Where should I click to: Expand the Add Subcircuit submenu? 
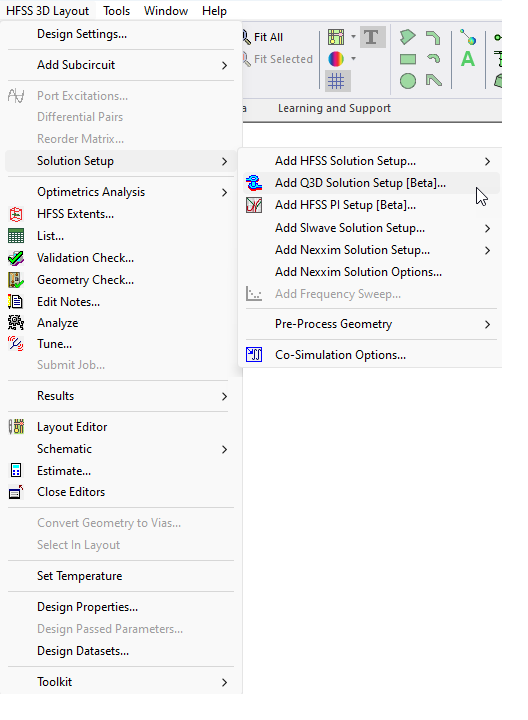[x=121, y=65]
